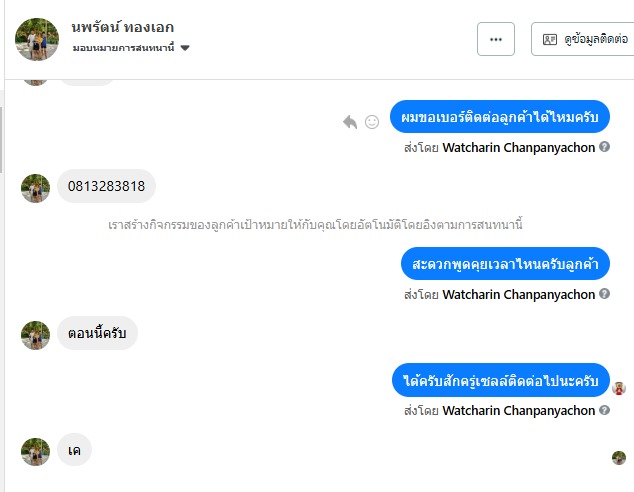Click the conversation scrollbar on left edge
Image resolution: width=634 pixels, height=492 pixels.
pyautogui.click(x=1, y=139)
